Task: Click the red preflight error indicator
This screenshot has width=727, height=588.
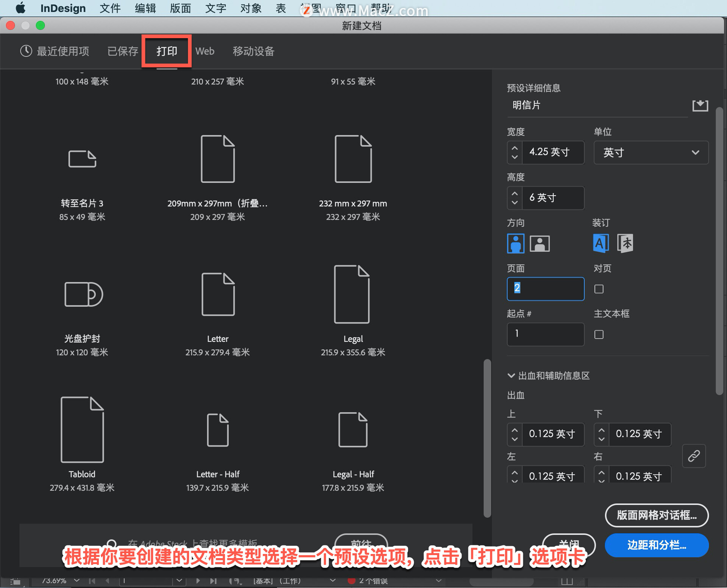Action: (x=351, y=581)
